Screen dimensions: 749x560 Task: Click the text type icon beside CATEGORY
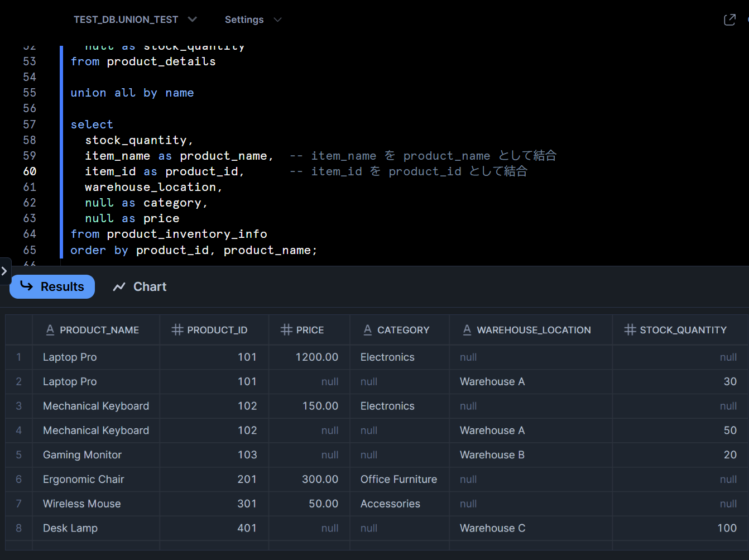(x=368, y=330)
